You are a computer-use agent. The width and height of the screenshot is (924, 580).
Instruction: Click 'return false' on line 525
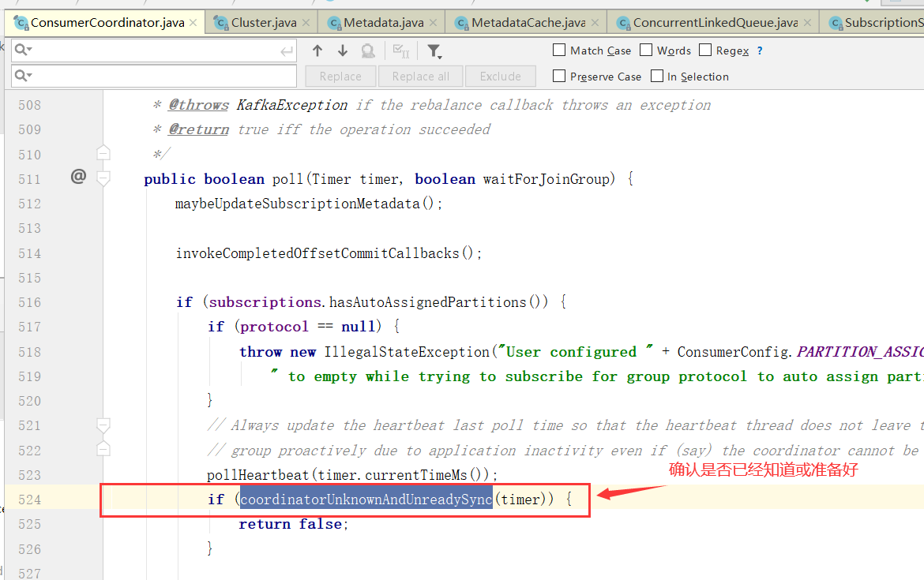point(291,524)
